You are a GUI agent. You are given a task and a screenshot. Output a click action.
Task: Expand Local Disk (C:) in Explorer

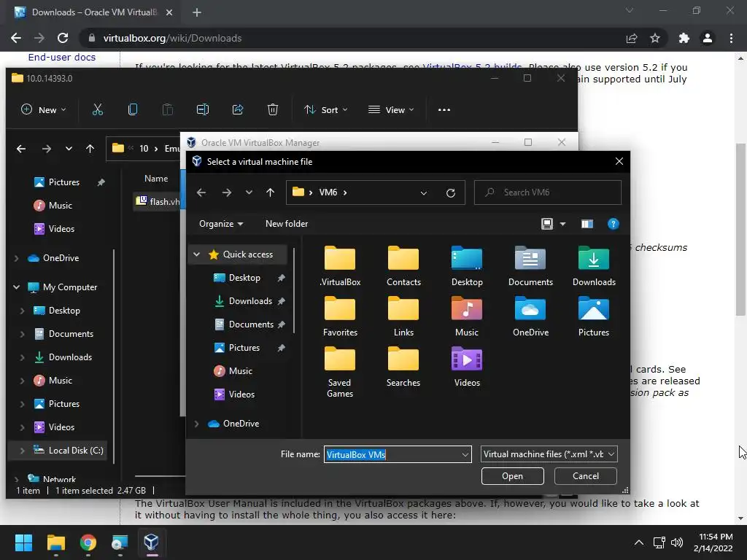22,451
